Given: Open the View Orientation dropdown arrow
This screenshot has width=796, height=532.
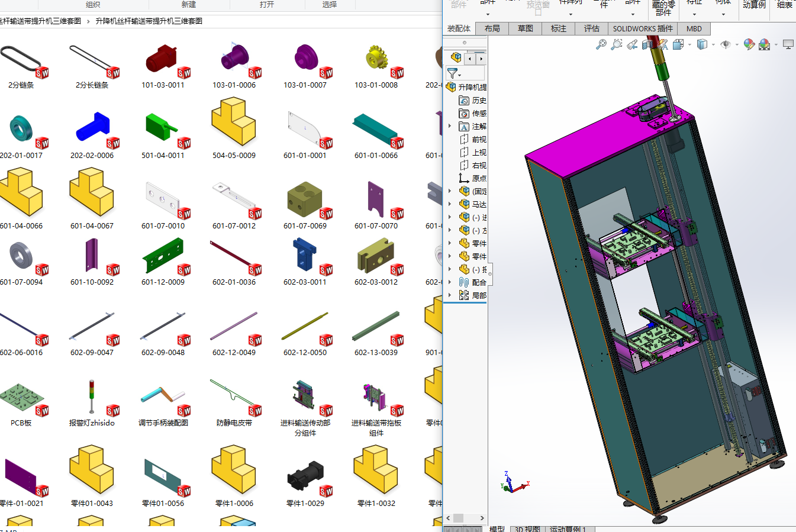Looking at the screenshot, I should pyautogui.click(x=689, y=45).
